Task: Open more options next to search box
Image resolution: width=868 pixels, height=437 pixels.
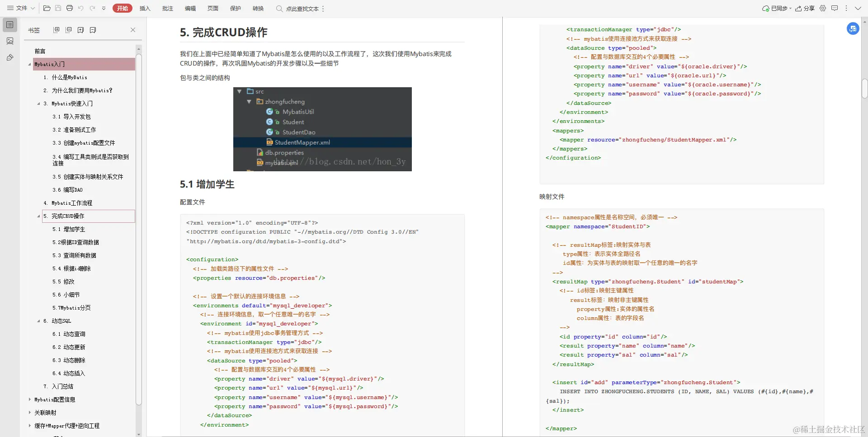Action: click(x=323, y=9)
